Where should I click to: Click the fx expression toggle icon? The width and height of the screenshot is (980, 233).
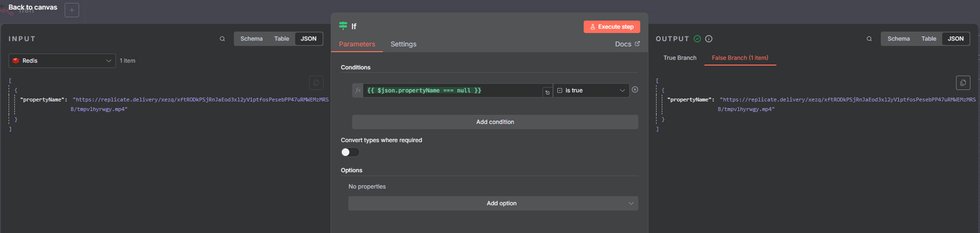click(x=358, y=90)
